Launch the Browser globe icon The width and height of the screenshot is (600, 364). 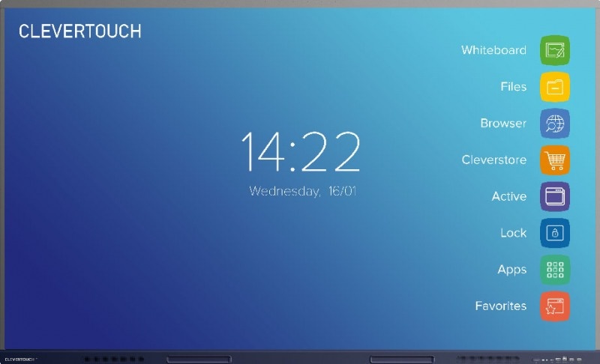point(555,124)
